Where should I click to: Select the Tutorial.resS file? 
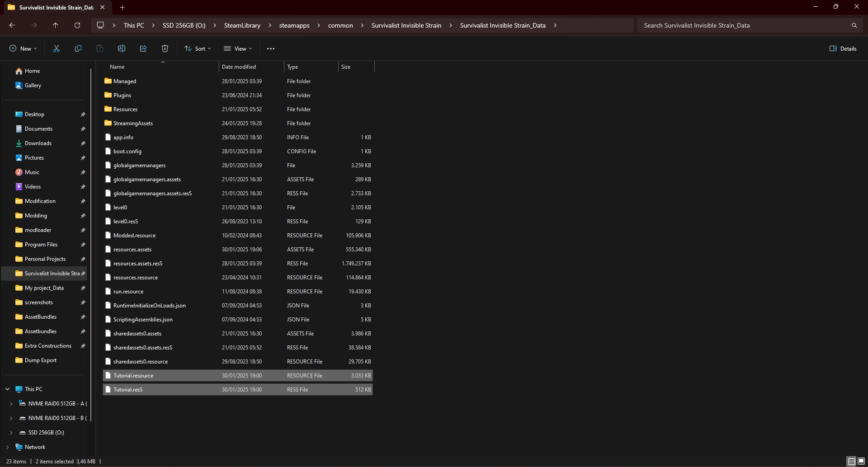(238, 390)
